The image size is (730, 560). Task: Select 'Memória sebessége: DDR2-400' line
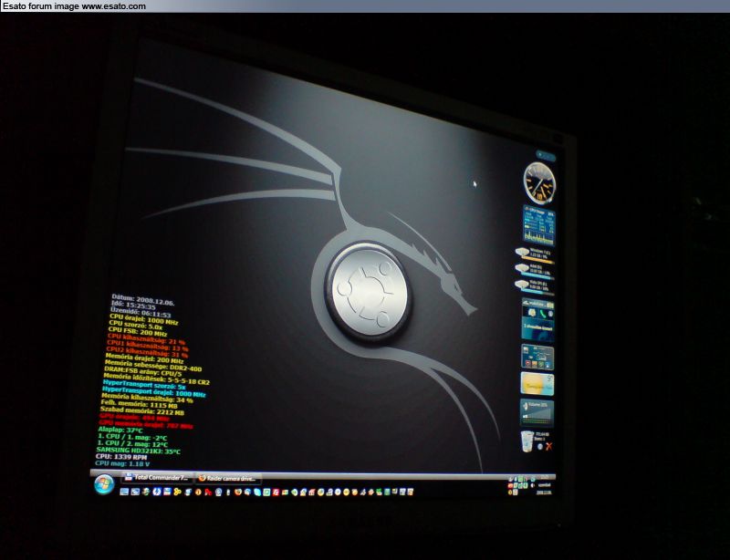click(153, 365)
